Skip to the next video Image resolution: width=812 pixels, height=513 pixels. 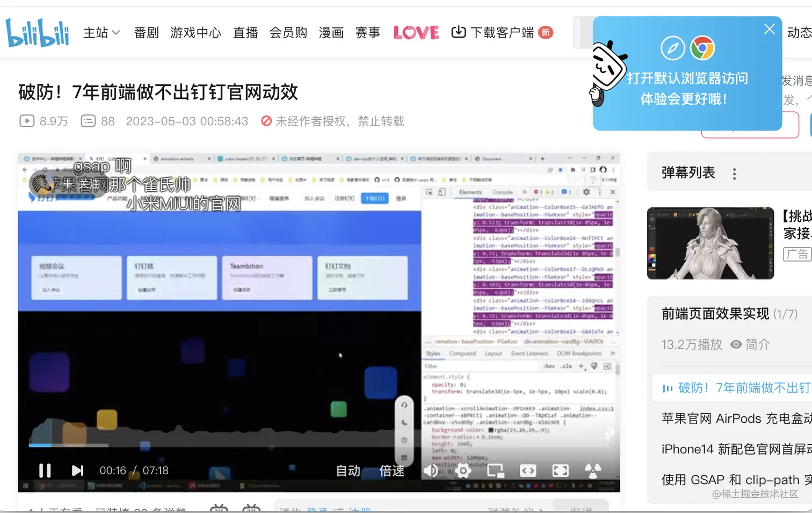(77, 470)
